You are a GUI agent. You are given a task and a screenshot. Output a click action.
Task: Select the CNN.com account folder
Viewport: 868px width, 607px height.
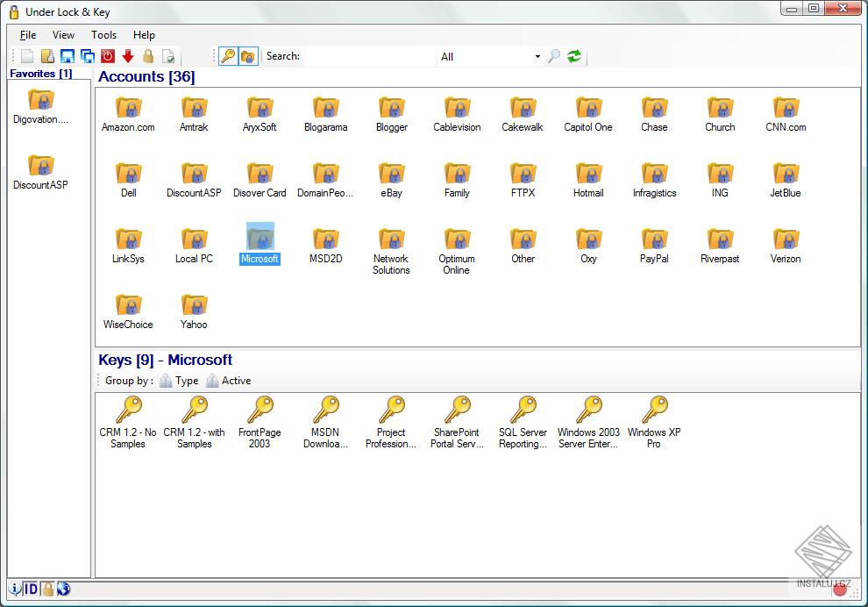point(786,115)
